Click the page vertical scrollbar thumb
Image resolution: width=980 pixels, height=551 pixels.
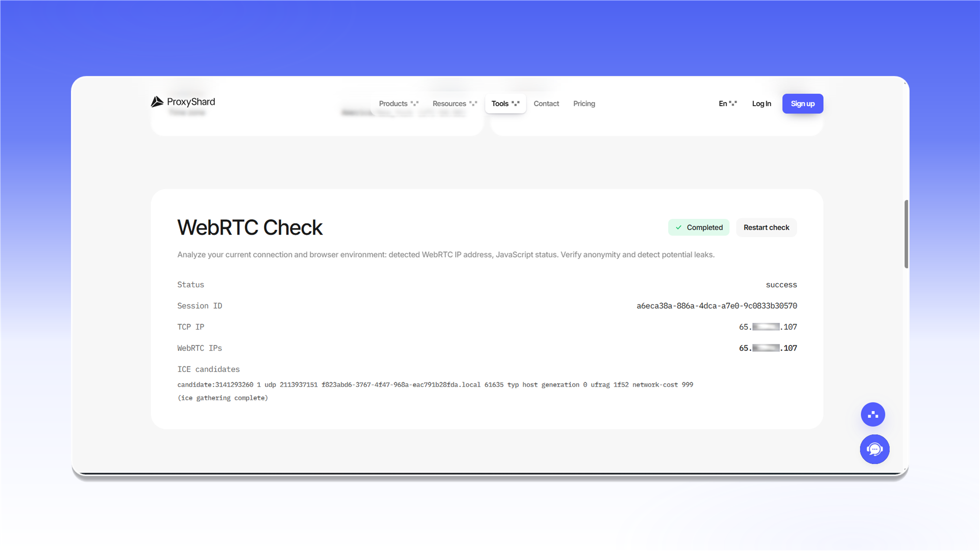pyautogui.click(x=906, y=234)
